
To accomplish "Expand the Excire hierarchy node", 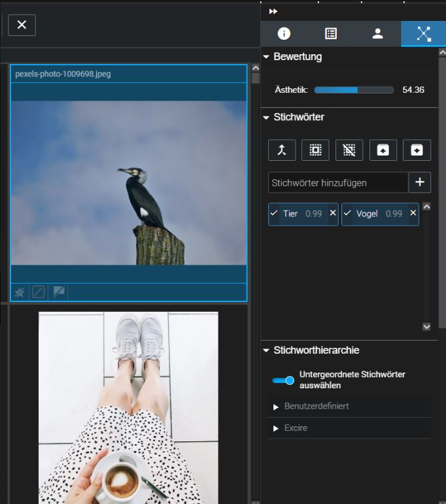I will pyautogui.click(x=276, y=428).
